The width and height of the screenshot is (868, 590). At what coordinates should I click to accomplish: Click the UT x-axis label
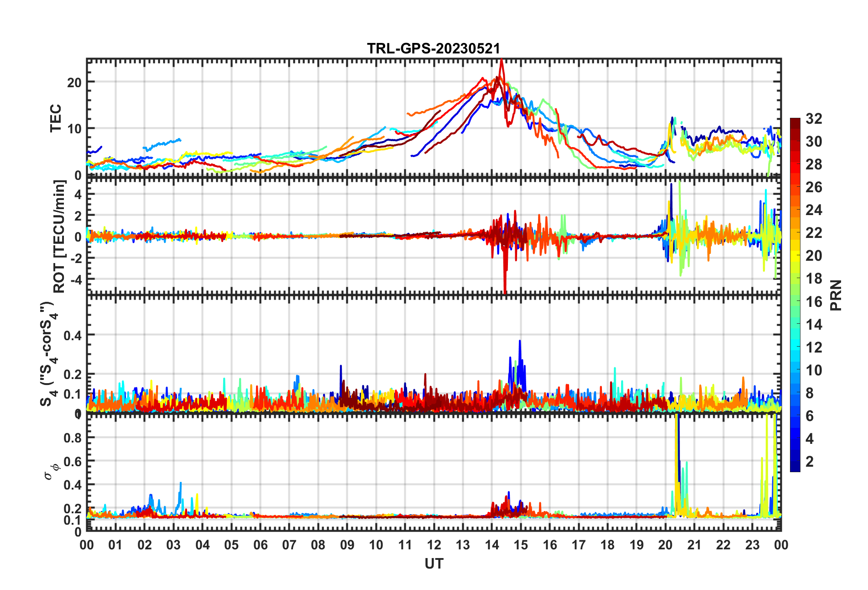tap(434, 564)
